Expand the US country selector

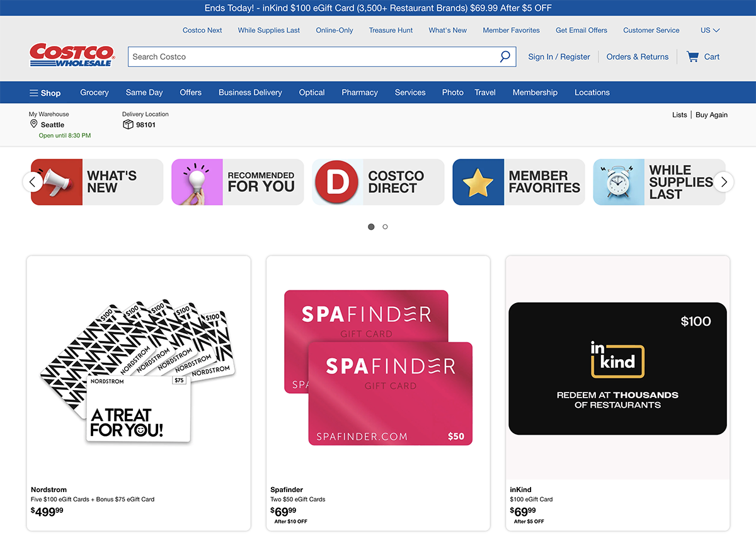click(x=710, y=30)
